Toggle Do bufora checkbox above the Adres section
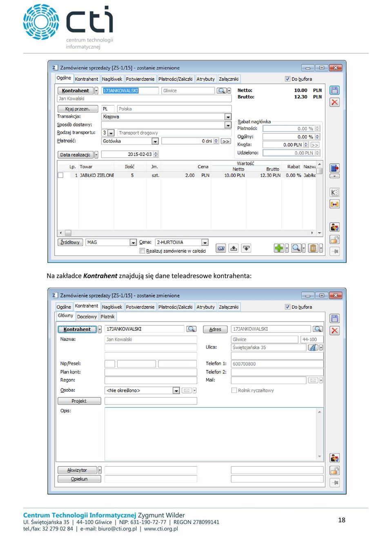This screenshot has height=536, width=392. pyautogui.click(x=288, y=307)
